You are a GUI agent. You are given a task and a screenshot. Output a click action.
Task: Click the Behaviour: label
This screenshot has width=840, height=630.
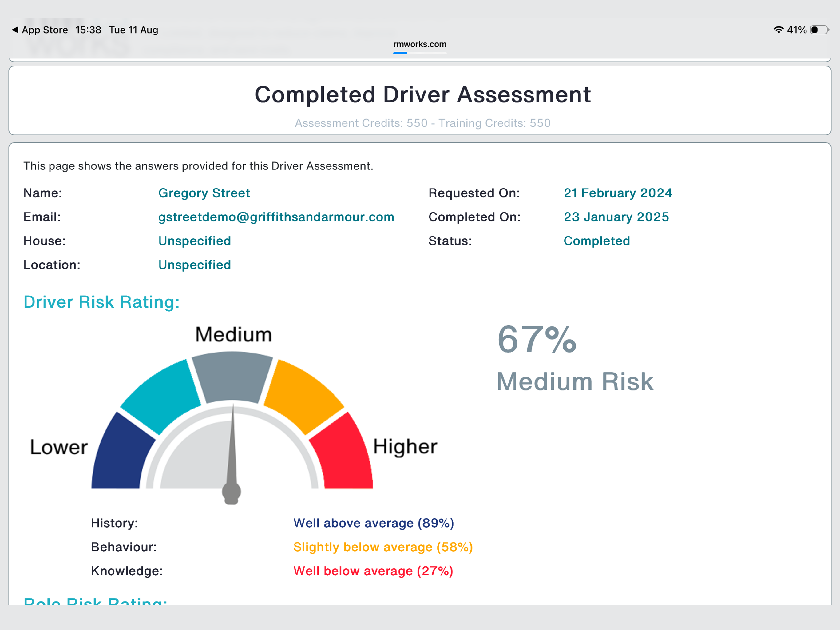(x=124, y=547)
